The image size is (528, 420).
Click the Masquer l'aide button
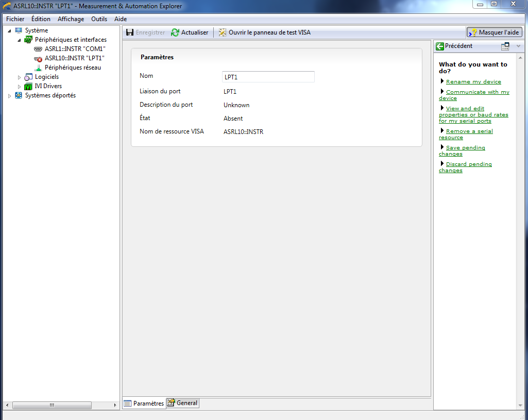pos(495,32)
